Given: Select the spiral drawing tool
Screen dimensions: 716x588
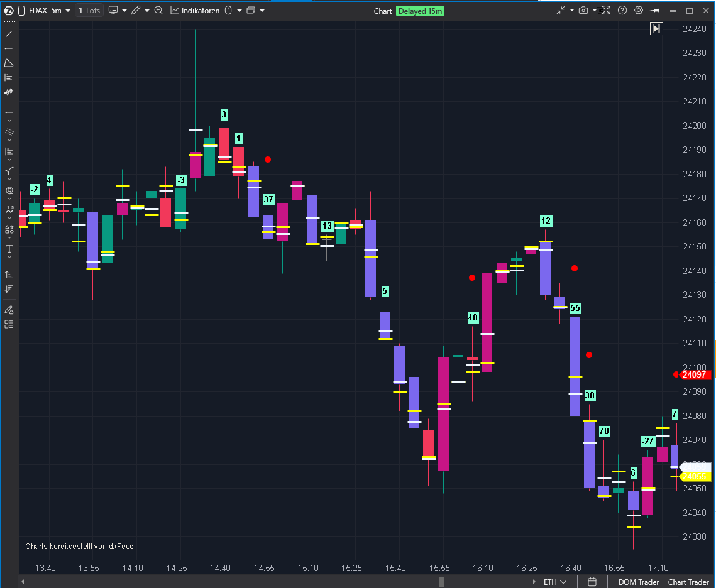Looking at the screenshot, I should (9, 190).
